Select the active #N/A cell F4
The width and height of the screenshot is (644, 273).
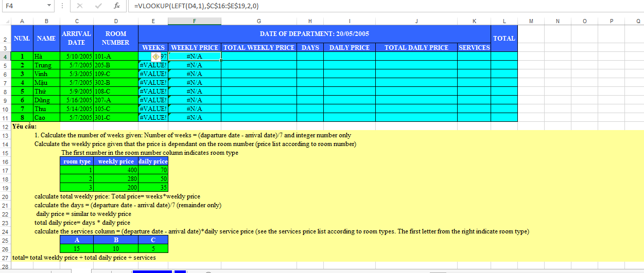pyautogui.click(x=195, y=56)
